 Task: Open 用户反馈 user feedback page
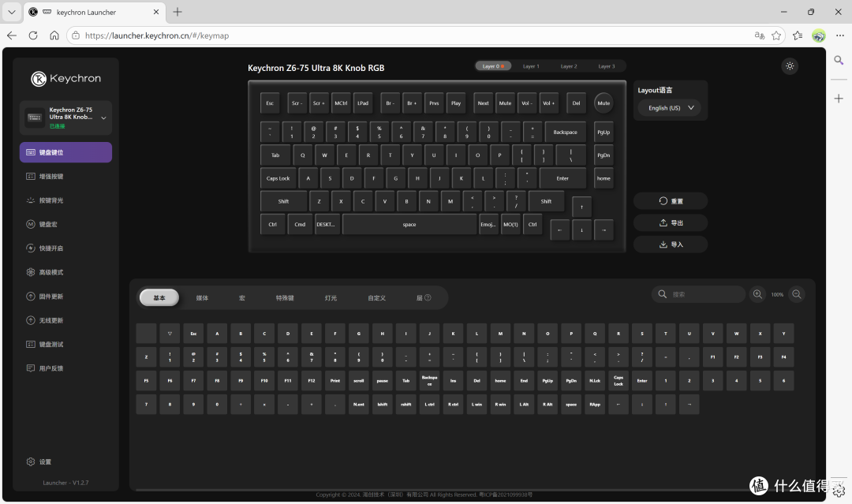coord(65,368)
